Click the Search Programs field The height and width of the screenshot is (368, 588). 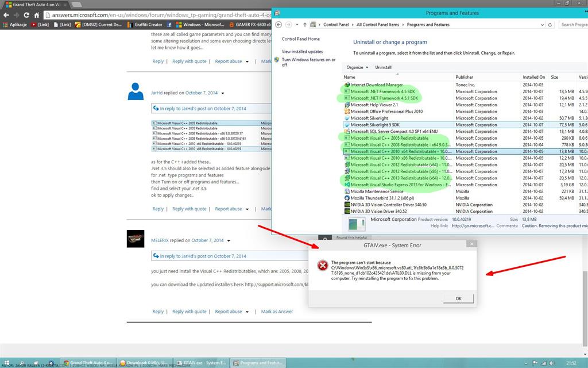[574, 24]
